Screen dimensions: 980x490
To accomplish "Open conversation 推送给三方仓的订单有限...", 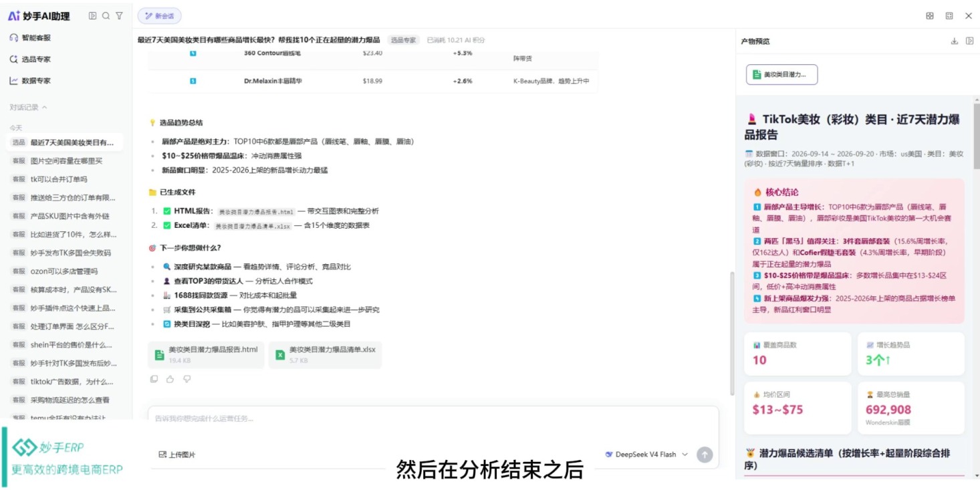I will point(65,198).
